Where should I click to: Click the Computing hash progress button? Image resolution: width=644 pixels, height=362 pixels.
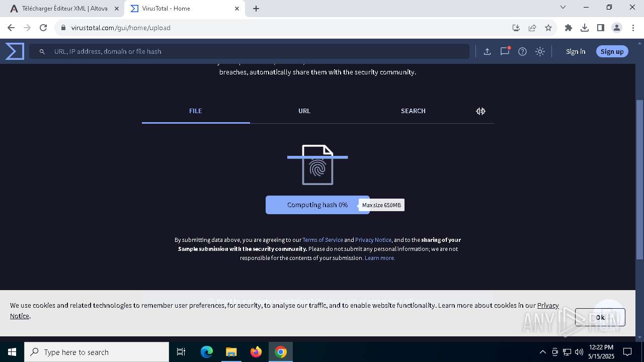(317, 205)
